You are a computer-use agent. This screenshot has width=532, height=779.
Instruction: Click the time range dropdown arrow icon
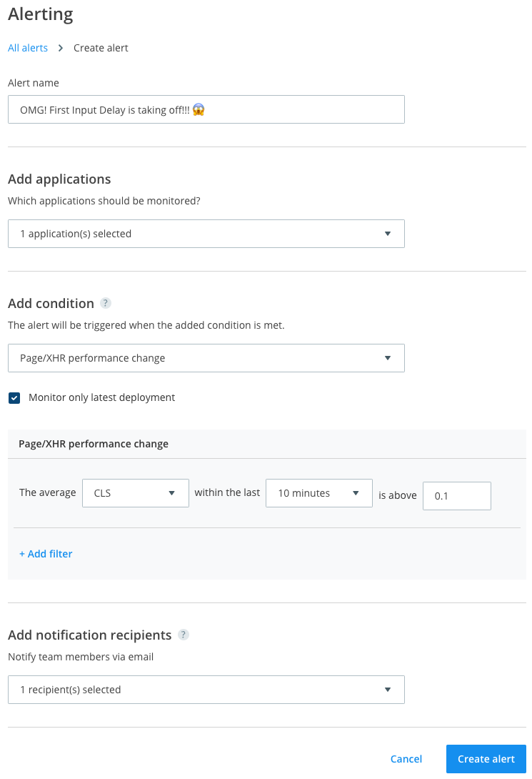click(356, 492)
